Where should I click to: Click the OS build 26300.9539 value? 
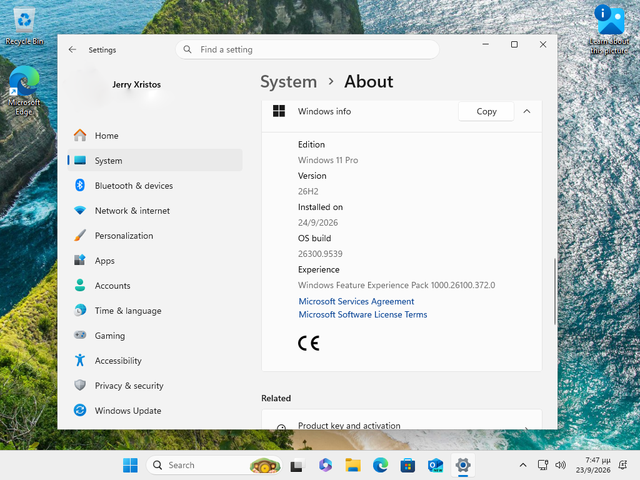[320, 254]
